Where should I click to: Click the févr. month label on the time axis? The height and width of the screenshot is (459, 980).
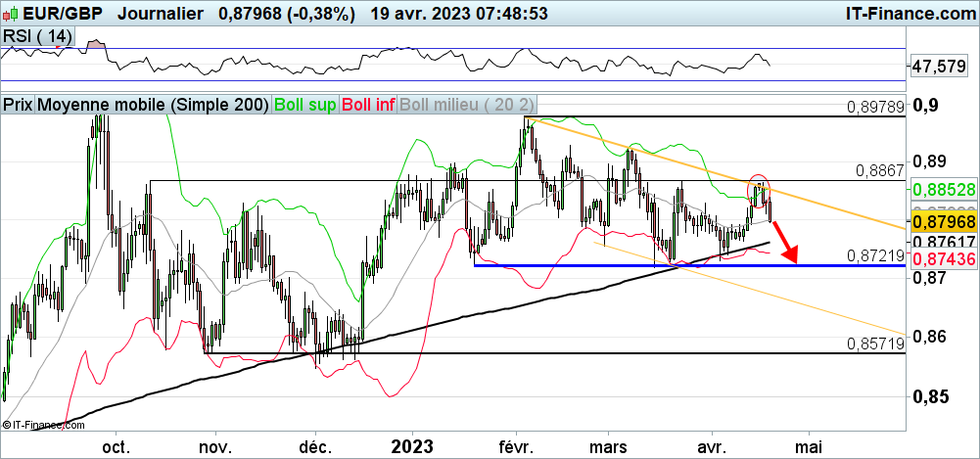pyautogui.click(x=515, y=446)
